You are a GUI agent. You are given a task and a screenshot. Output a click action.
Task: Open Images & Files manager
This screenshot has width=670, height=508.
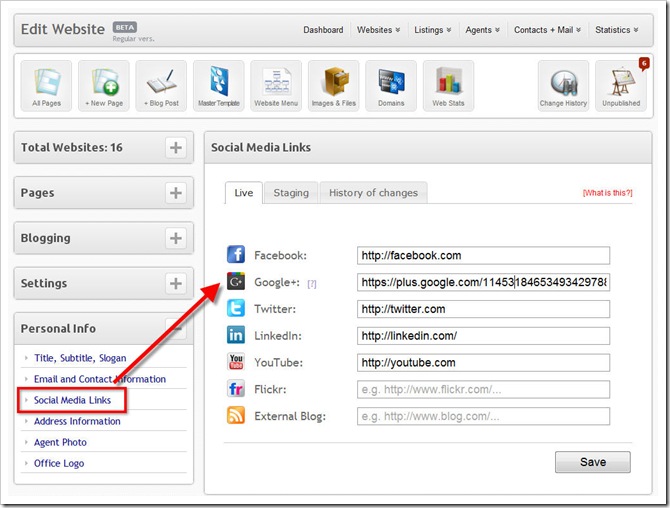(334, 86)
